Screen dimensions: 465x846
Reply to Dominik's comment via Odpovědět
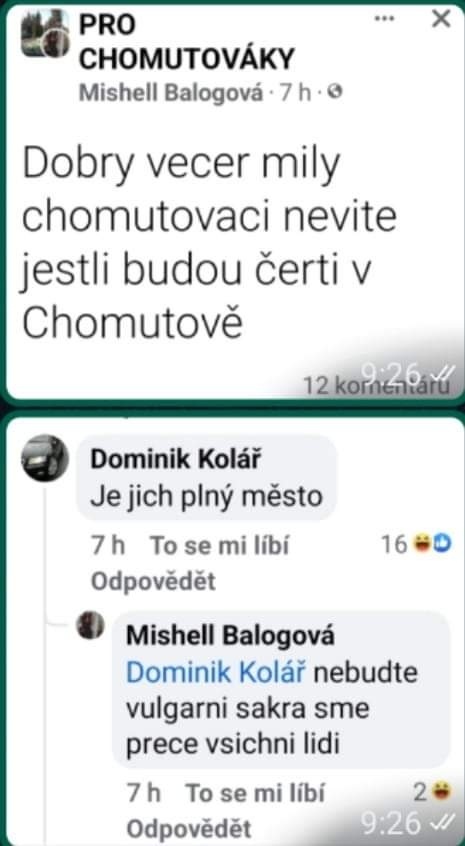(x=153, y=582)
